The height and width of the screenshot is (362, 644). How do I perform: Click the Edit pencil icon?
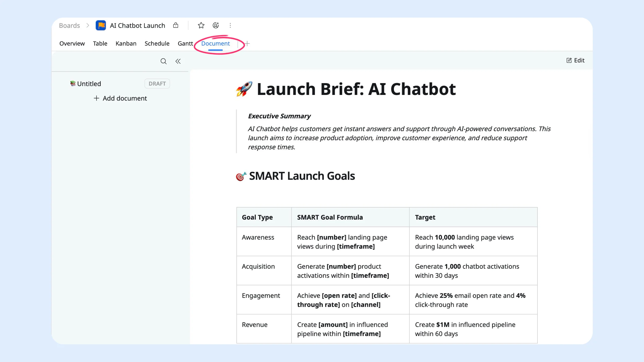click(569, 60)
